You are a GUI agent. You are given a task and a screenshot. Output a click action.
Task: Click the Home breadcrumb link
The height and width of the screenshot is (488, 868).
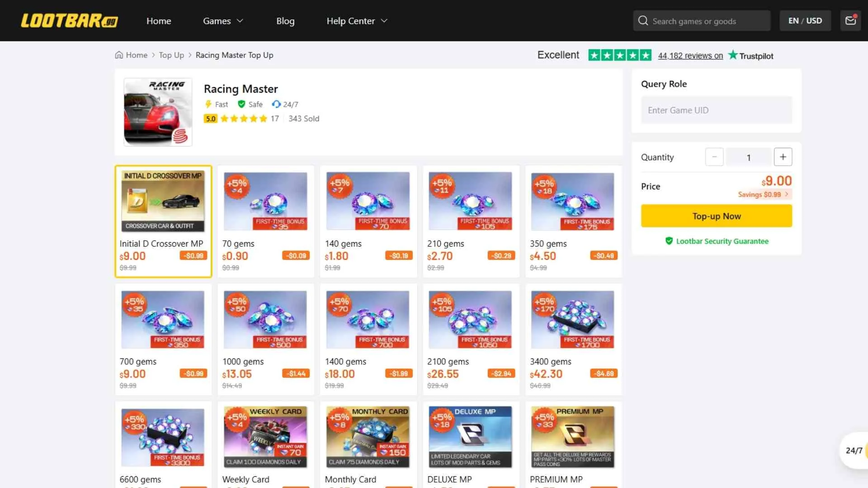click(x=137, y=55)
